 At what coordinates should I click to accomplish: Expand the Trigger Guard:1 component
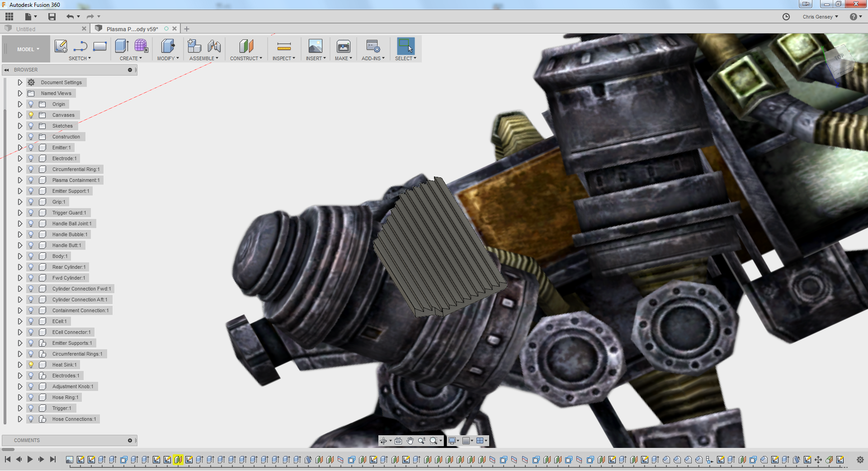click(20, 213)
